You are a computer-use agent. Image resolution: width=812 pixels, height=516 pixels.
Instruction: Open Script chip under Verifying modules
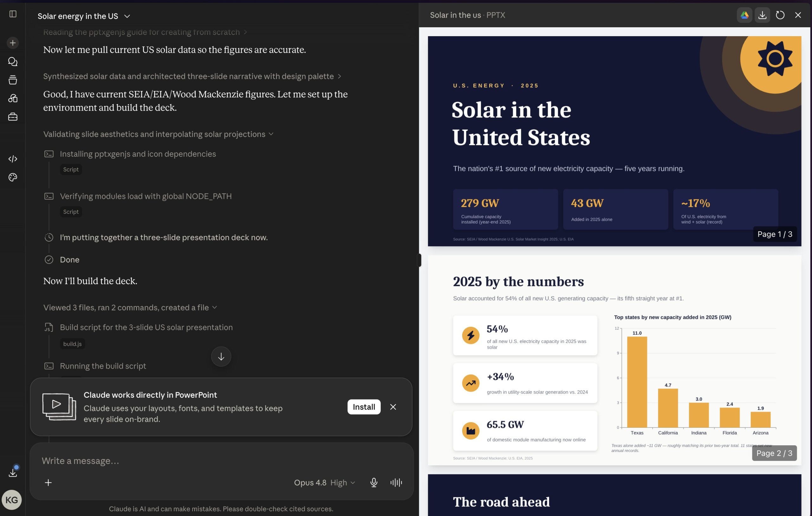(71, 212)
